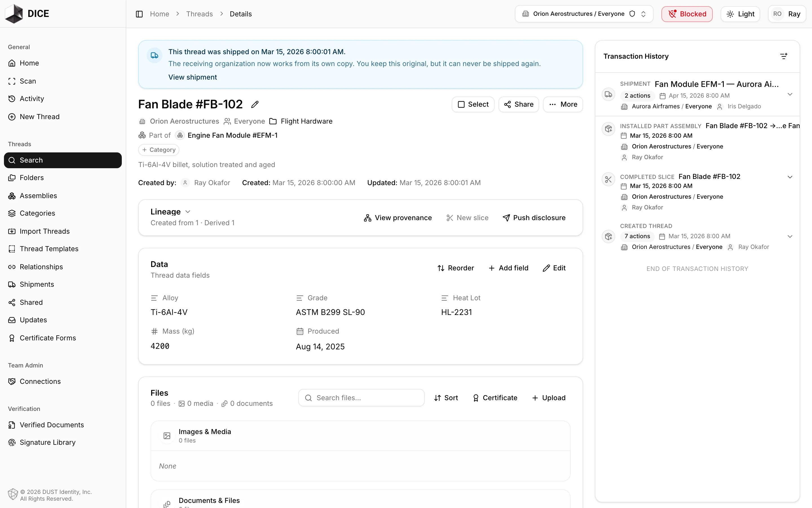
Task: Click the DUST Identity footer logo
Action: pyautogui.click(x=13, y=494)
